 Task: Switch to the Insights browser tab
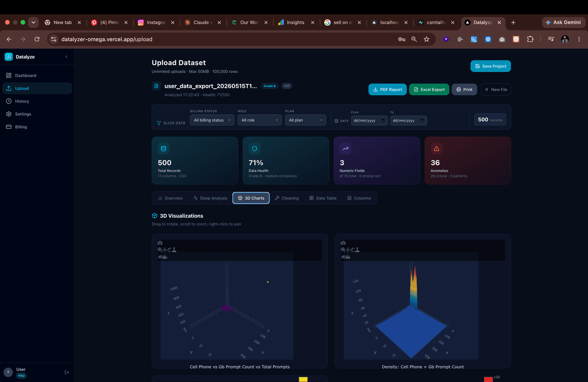(295, 23)
